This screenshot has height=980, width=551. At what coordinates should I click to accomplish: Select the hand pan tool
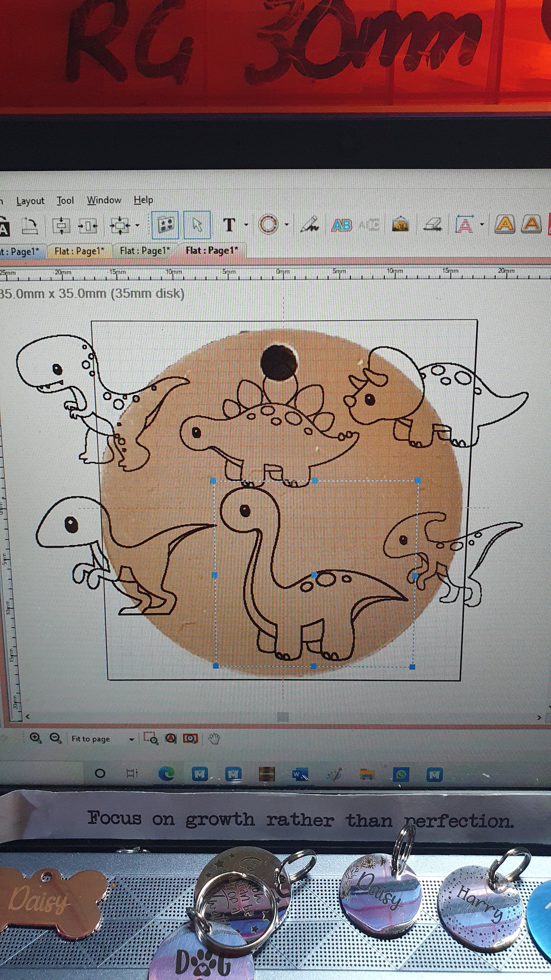(x=214, y=739)
